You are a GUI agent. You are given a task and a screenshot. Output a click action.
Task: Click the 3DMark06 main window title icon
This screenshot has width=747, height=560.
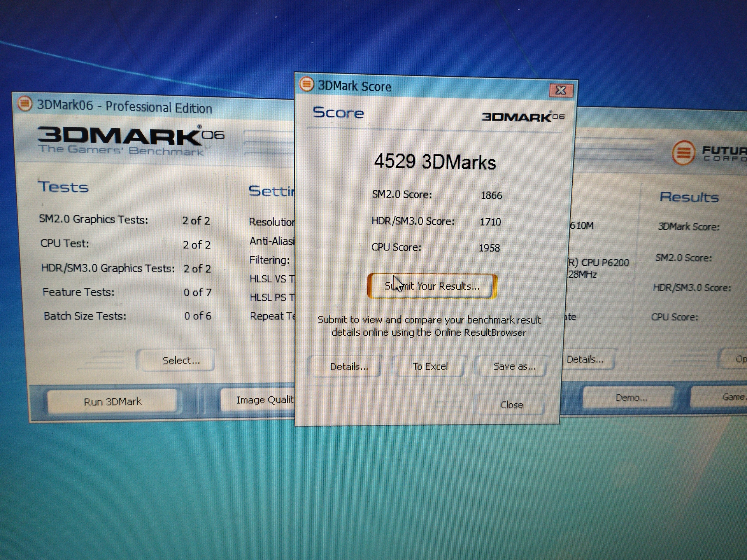click(x=25, y=103)
